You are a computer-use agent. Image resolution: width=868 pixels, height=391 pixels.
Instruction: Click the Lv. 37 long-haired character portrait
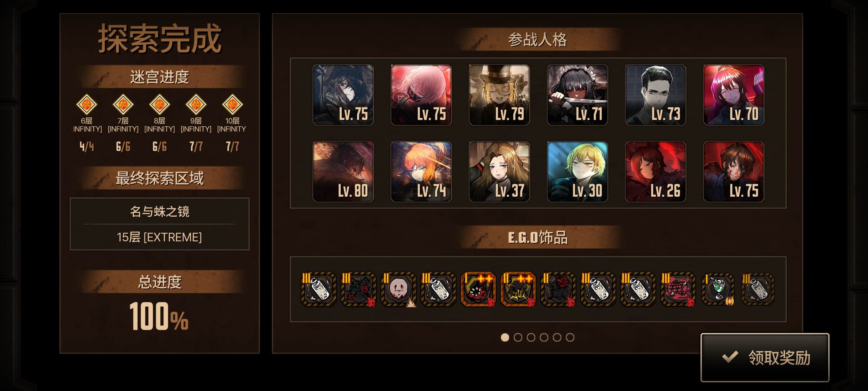tap(499, 171)
